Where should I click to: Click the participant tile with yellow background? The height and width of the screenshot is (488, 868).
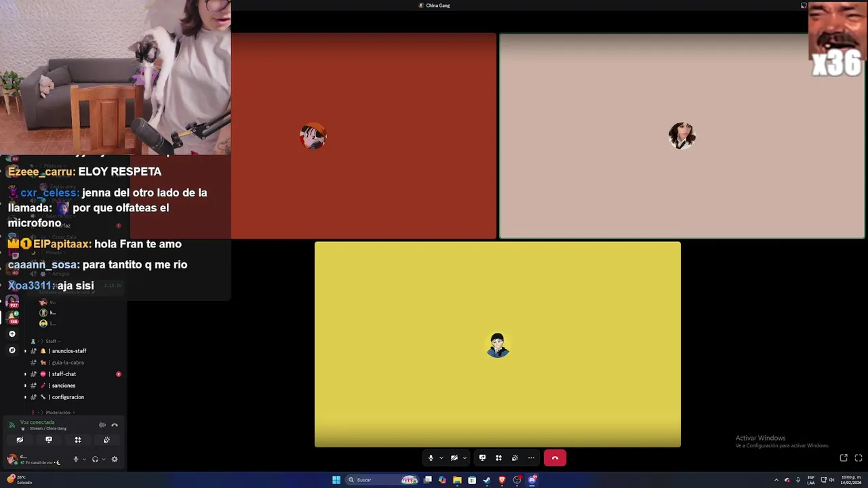498,344
